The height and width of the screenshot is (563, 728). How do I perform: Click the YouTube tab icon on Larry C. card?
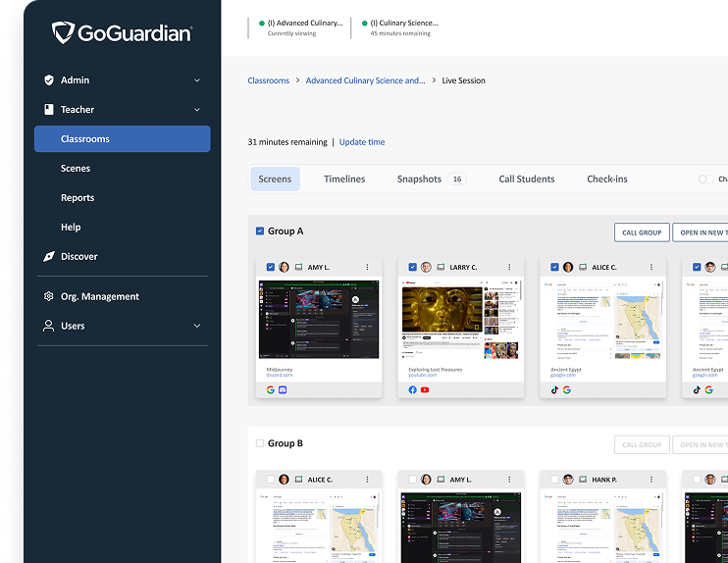425,389
